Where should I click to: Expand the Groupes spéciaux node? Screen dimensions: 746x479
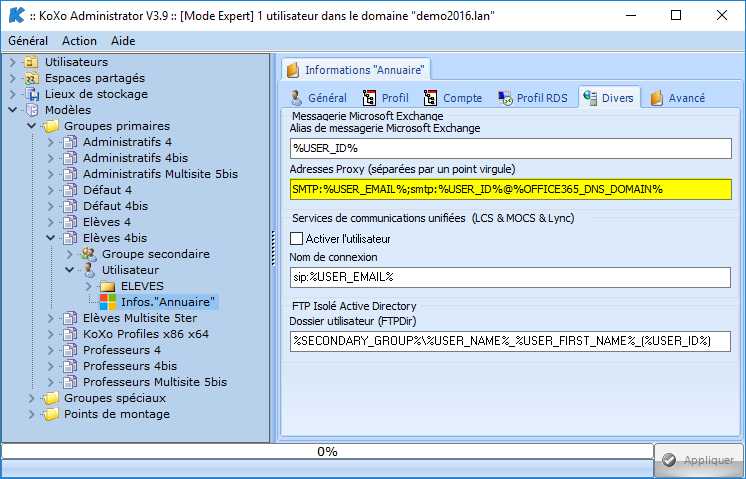coord(31,398)
